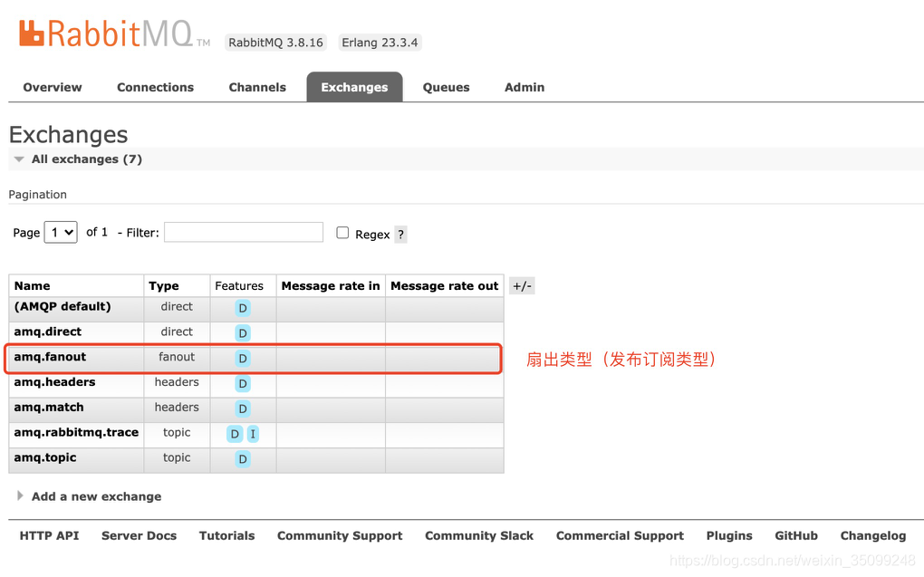Click the Features column header
This screenshot has width=924, height=577.
coord(239,286)
